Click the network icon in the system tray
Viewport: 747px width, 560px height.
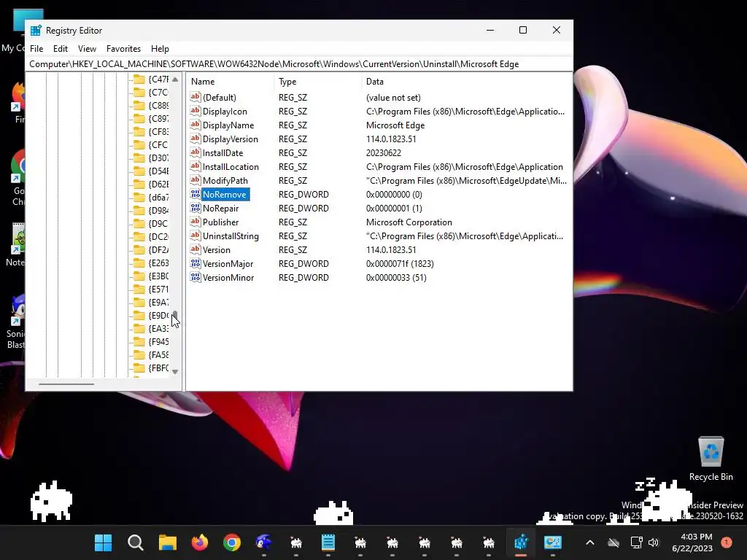pyautogui.click(x=636, y=542)
